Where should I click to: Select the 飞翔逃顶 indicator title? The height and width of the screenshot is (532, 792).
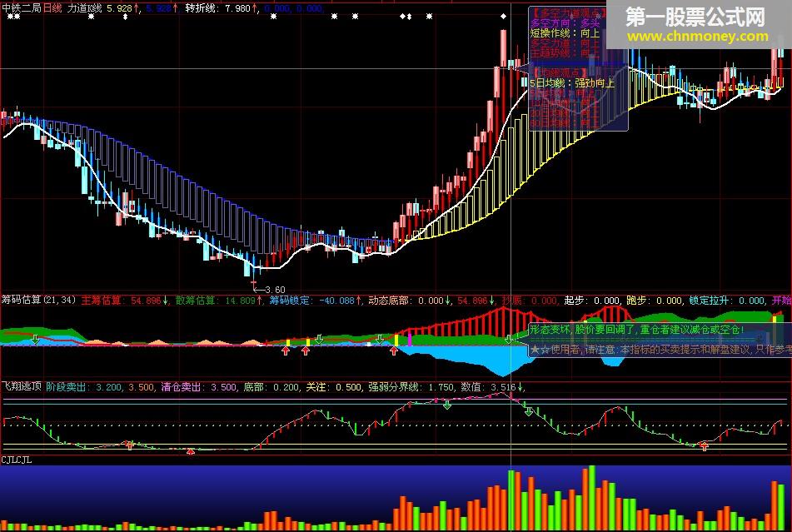point(21,387)
